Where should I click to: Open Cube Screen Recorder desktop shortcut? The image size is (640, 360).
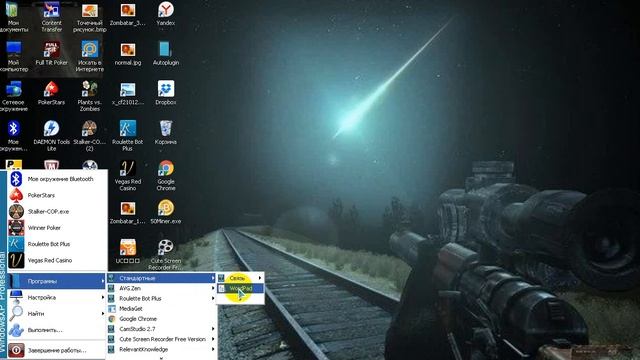pyautogui.click(x=166, y=254)
